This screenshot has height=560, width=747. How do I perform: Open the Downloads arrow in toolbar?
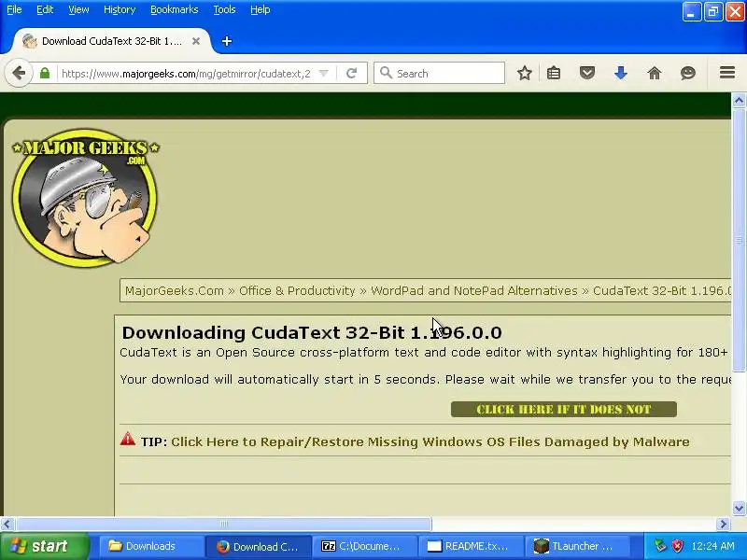coord(621,74)
